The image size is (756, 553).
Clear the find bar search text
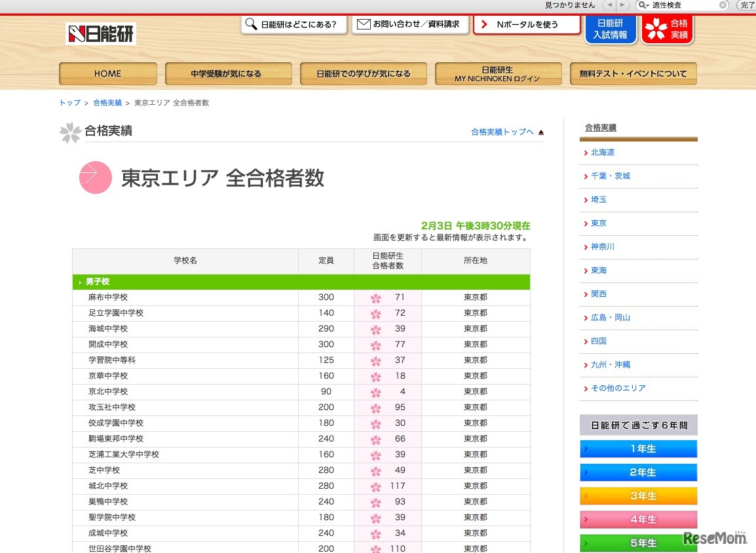(x=723, y=5)
